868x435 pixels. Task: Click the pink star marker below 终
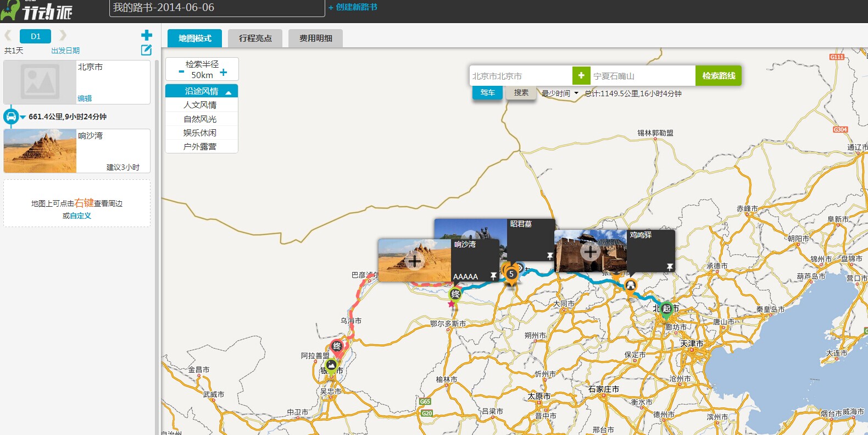tap(452, 304)
